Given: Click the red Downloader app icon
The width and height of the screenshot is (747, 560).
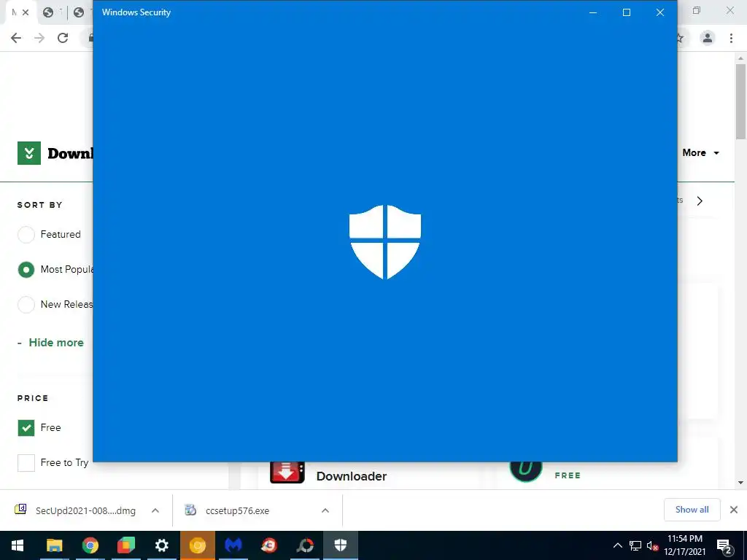Looking at the screenshot, I should pos(287,472).
